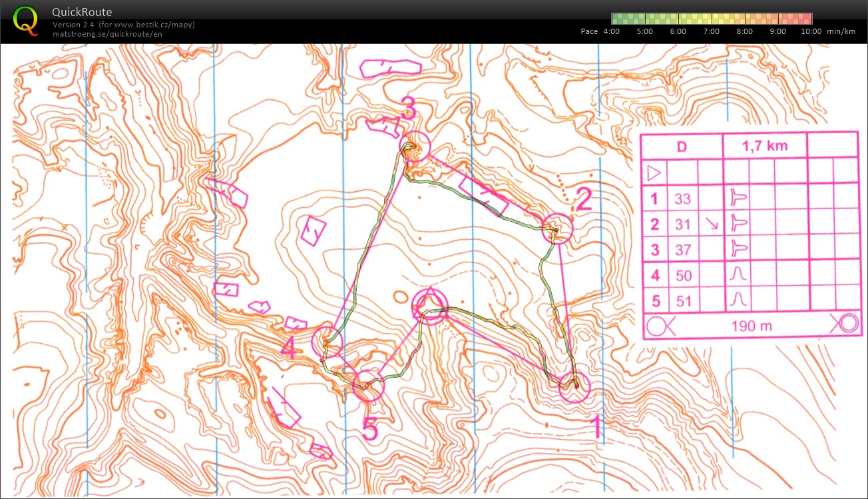Click the 4:00 pace label
Image resolution: width=868 pixels, height=499 pixels.
tap(611, 31)
